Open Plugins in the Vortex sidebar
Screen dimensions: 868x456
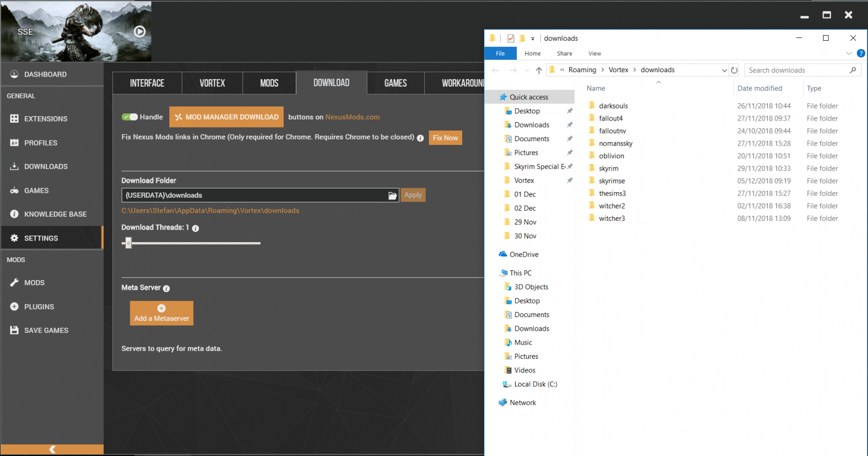coord(52,307)
